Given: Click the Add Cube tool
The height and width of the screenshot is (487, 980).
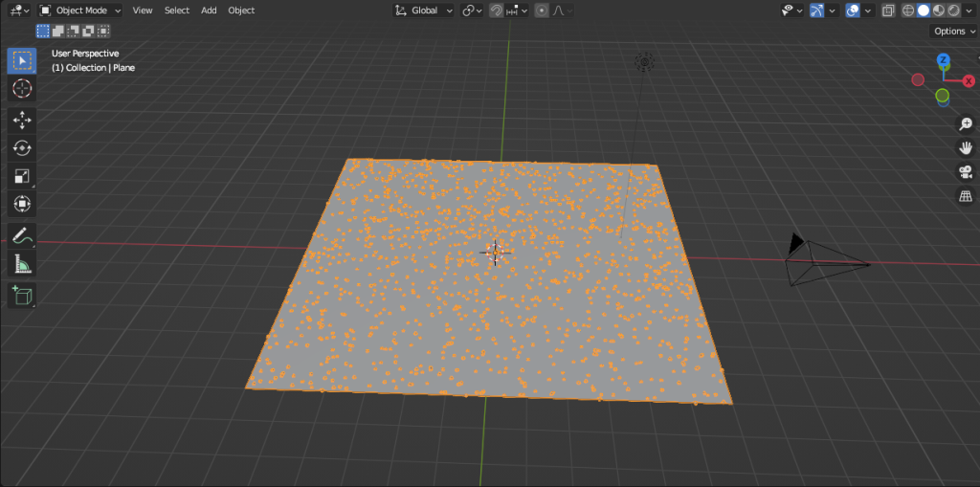Looking at the screenshot, I should coord(21,296).
